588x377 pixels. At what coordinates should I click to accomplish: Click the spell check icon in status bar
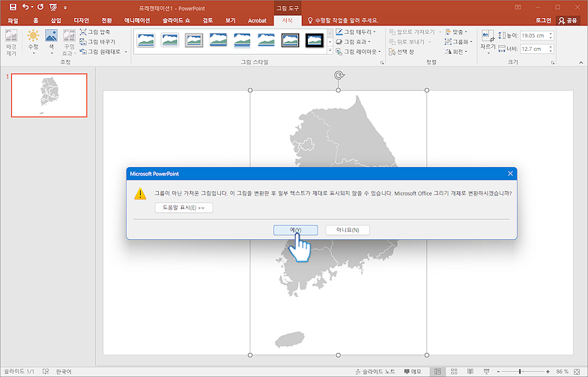(46, 371)
